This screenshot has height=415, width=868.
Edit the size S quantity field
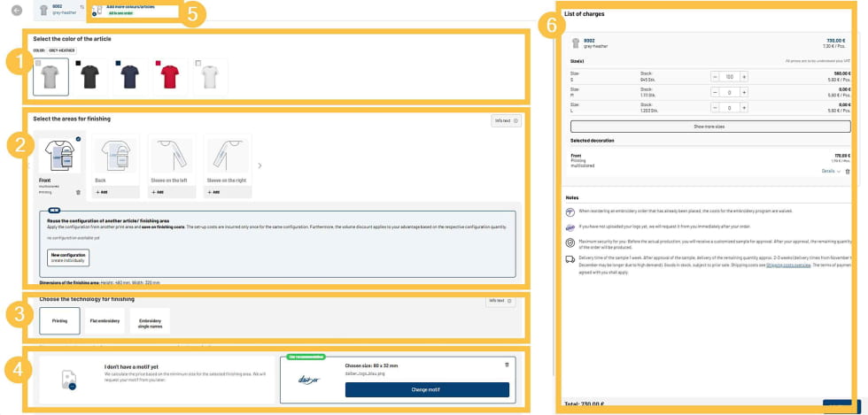tap(730, 77)
